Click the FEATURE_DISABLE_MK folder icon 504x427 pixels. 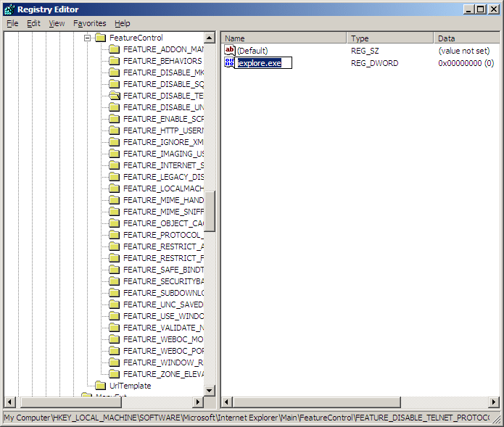[114, 72]
